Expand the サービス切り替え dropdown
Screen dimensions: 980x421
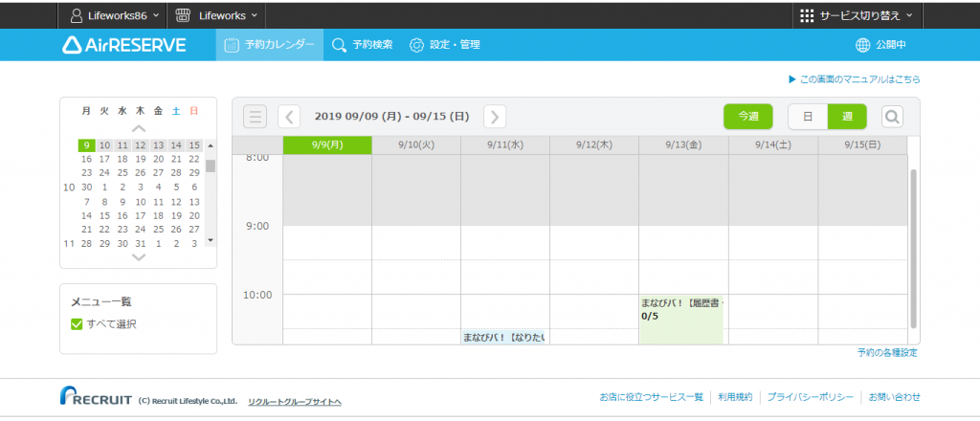click(x=857, y=15)
